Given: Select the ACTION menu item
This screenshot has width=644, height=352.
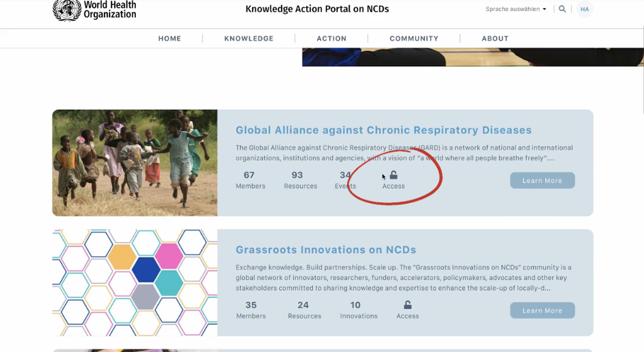Looking at the screenshot, I should click(x=332, y=39).
